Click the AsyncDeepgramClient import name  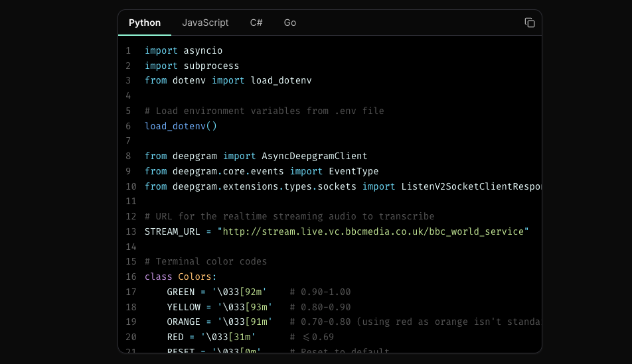[x=314, y=156]
